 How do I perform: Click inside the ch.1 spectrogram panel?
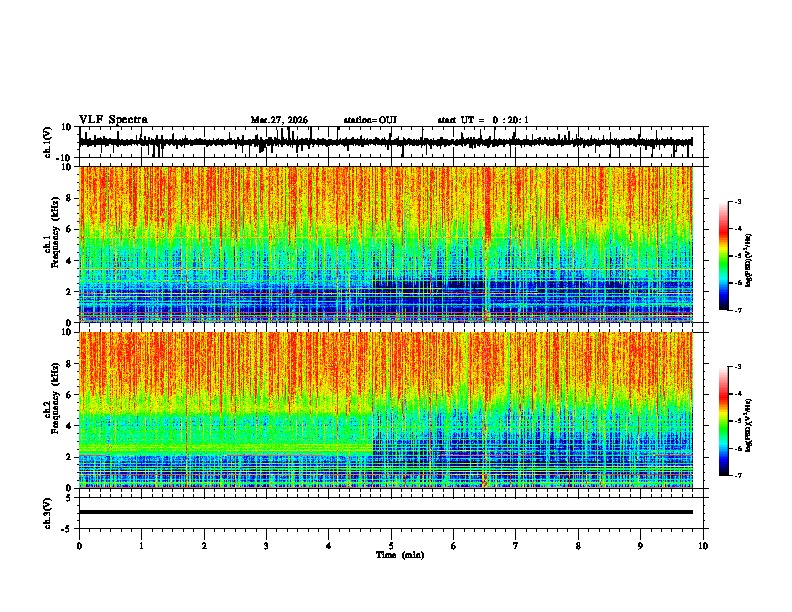(385, 244)
